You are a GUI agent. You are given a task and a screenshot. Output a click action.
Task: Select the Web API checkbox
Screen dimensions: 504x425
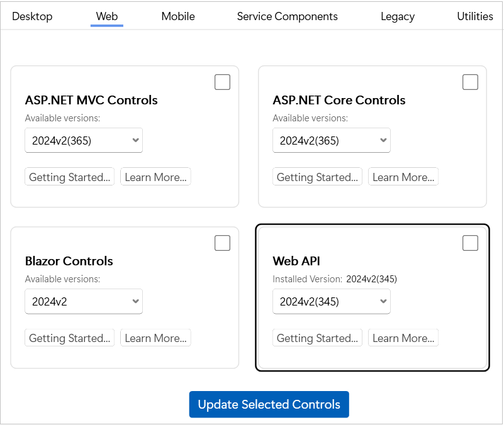click(x=470, y=243)
